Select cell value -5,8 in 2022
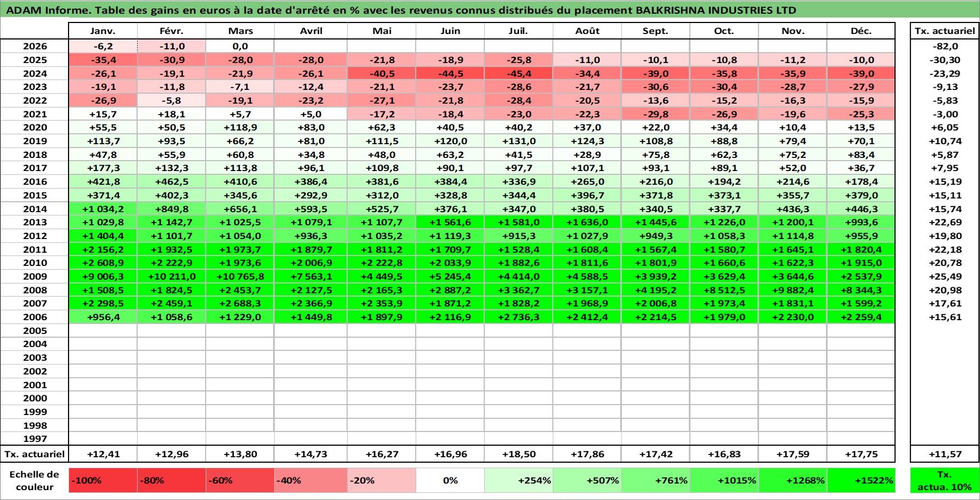This screenshot has width=980, height=500. coord(172,100)
